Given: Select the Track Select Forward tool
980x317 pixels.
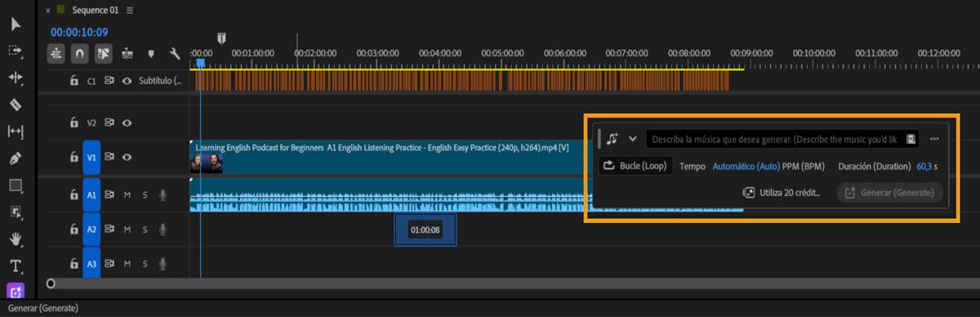Looking at the screenshot, I should tap(16, 51).
